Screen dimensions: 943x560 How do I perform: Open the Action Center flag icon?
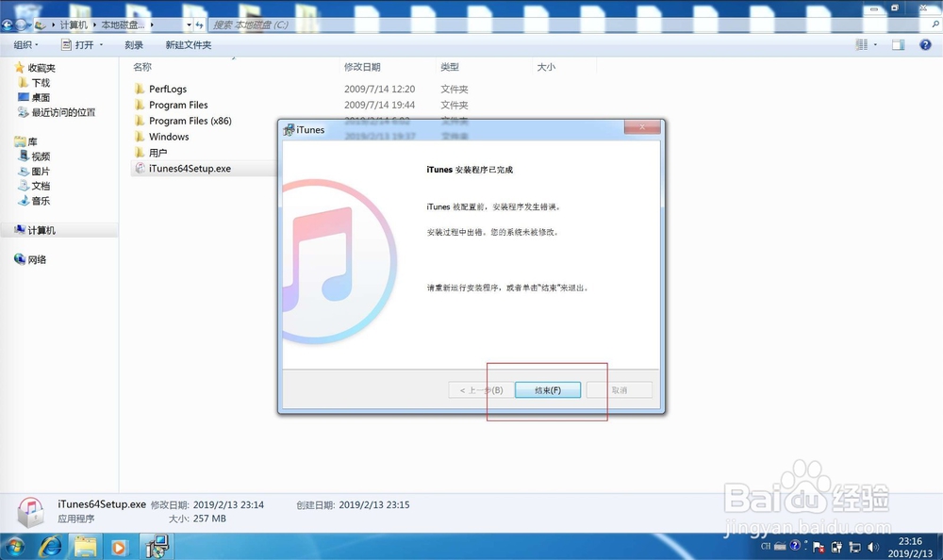click(819, 547)
